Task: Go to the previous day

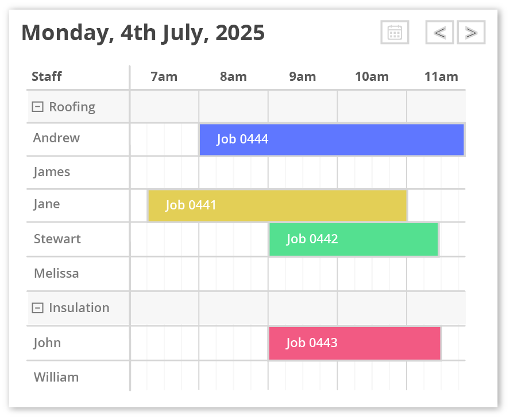Action: pyautogui.click(x=439, y=33)
